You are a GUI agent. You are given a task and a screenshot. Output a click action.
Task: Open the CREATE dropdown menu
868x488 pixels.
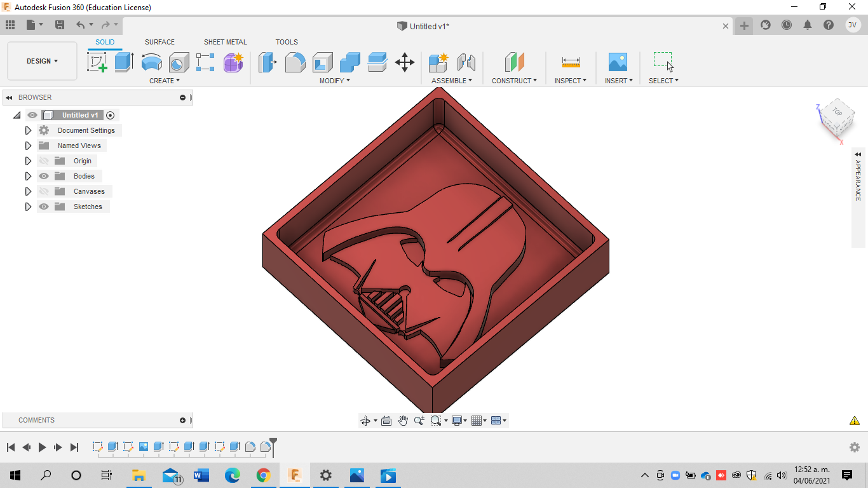coord(165,81)
